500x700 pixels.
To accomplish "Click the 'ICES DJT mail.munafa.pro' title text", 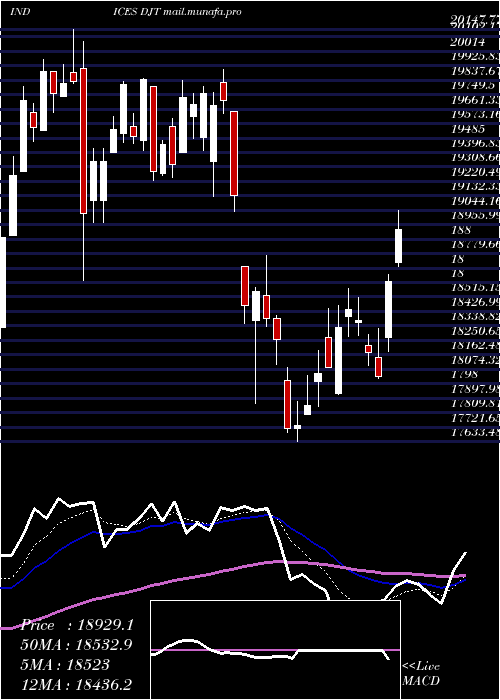I will click(178, 12).
